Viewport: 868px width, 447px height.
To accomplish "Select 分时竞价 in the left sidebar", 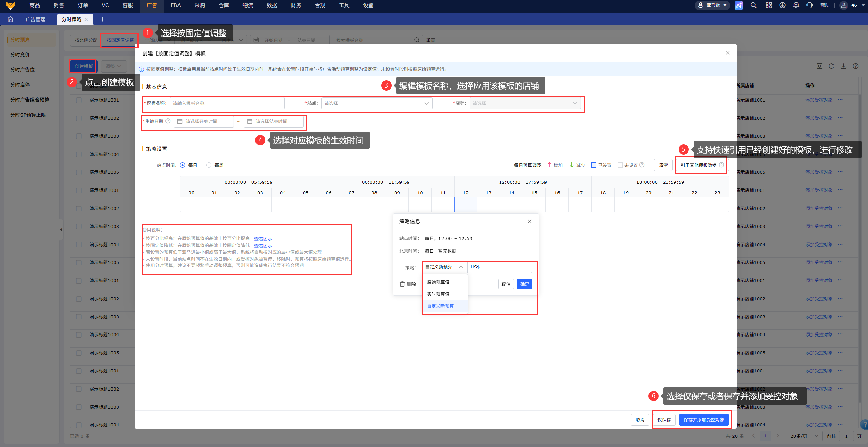I will pos(20,54).
